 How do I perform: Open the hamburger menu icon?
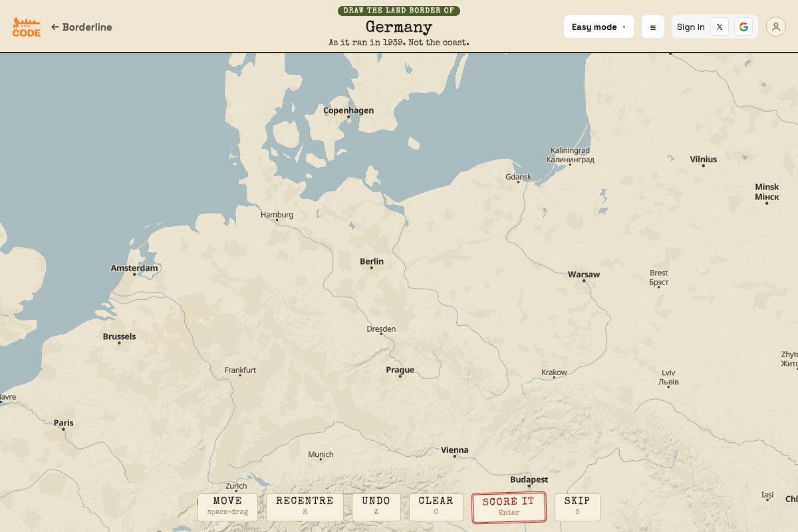point(653,27)
